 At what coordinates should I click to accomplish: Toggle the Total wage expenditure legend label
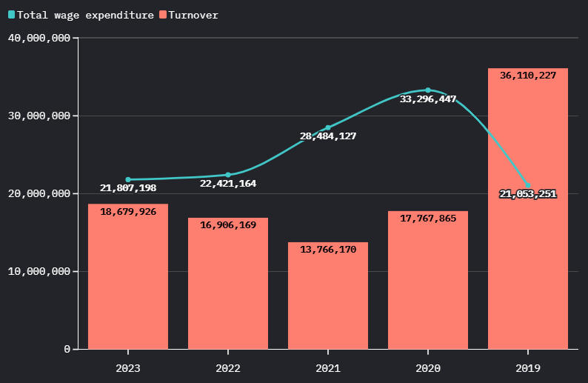pyautogui.click(x=85, y=15)
